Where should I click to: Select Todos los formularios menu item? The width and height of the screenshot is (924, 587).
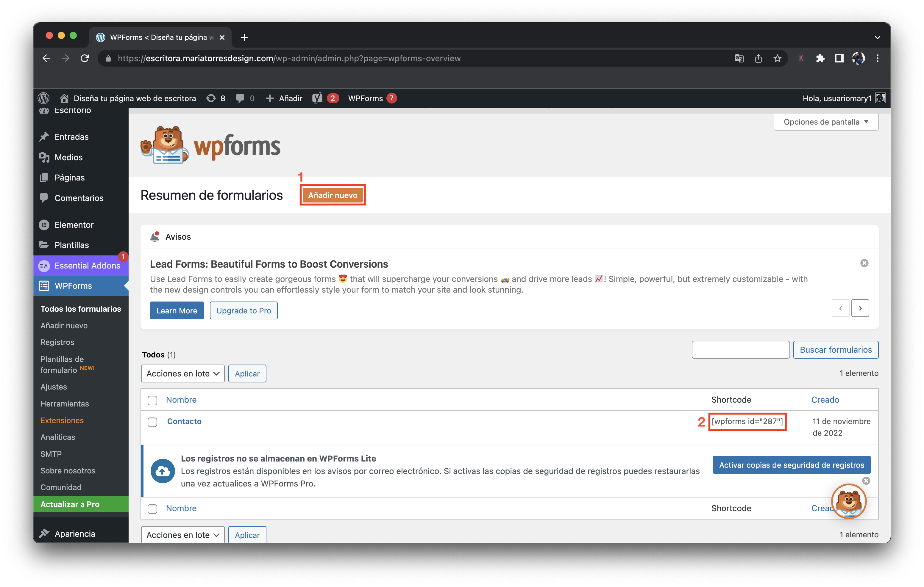(x=80, y=309)
